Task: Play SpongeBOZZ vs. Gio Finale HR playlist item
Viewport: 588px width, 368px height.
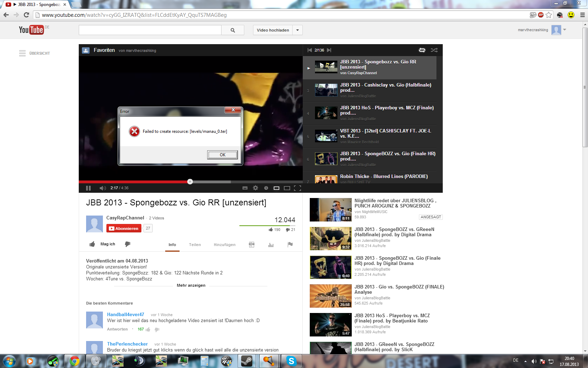Action: click(x=370, y=159)
